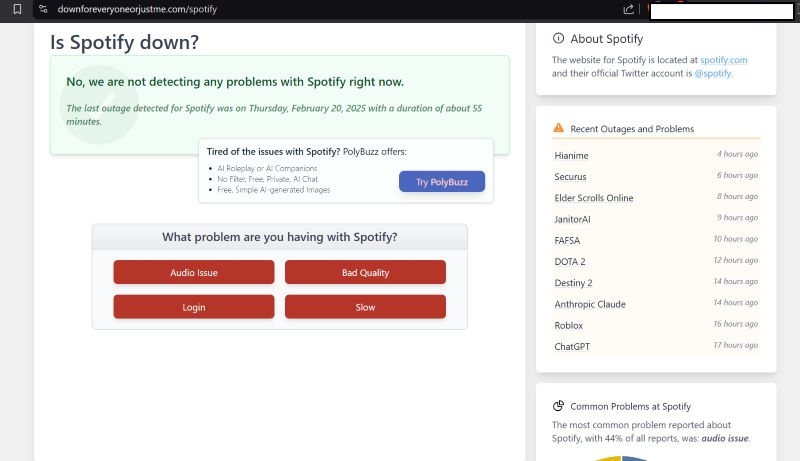Click the 'Is Spotify down?' heading
This screenshot has width=800, height=461.
coord(124,42)
